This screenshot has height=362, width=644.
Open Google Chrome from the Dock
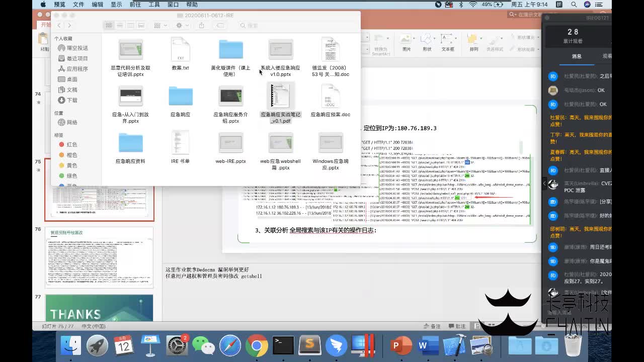257,345
